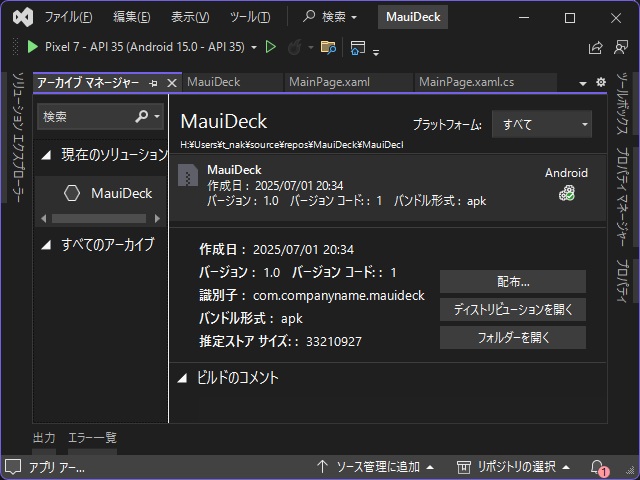The image size is (640, 480).
Task: Click the MauiDeck solution name in the title bar
Action: (413, 17)
